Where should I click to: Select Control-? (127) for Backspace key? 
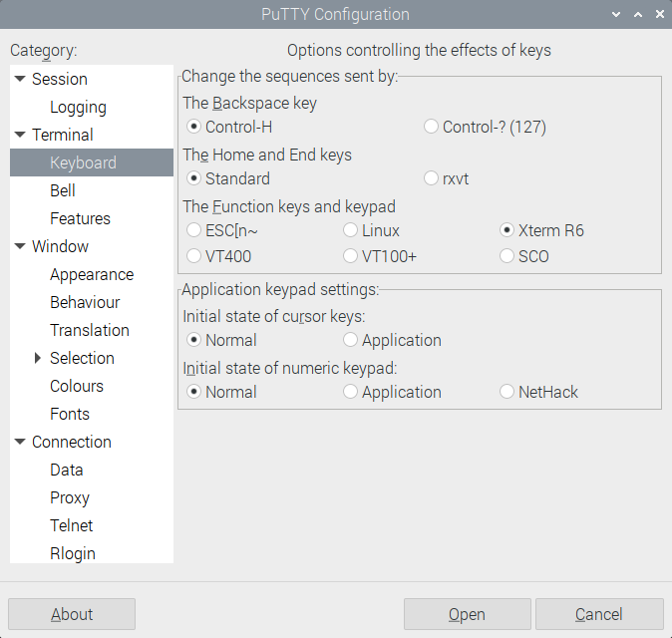pyautogui.click(x=431, y=127)
